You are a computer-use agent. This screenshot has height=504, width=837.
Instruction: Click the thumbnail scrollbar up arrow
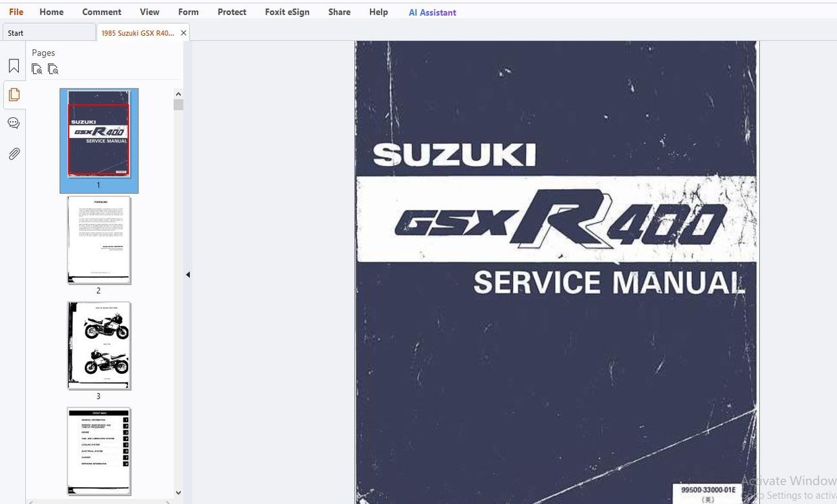click(178, 94)
